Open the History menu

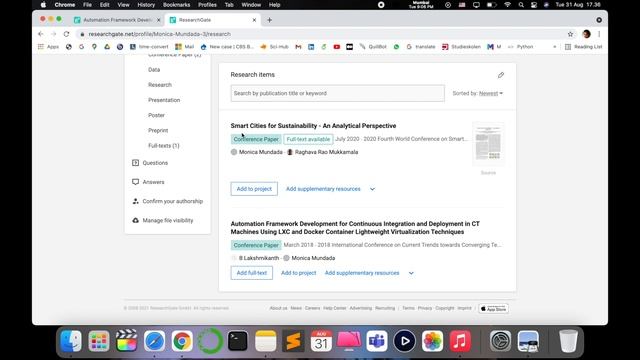point(146,5)
